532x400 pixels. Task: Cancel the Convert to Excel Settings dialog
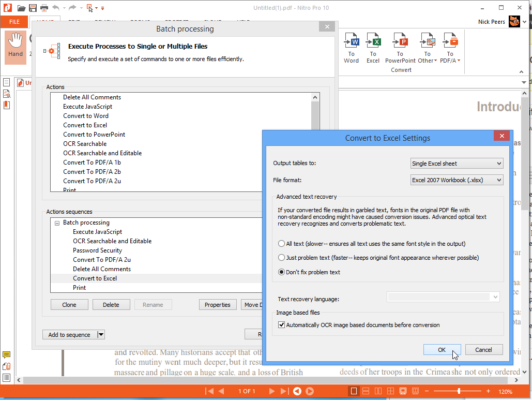coord(483,349)
